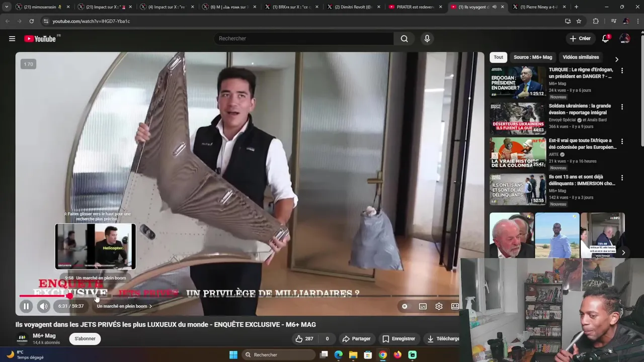Open Chrome media controls icon
Image resolution: width=644 pixels, height=362 pixels.
(x=613, y=21)
